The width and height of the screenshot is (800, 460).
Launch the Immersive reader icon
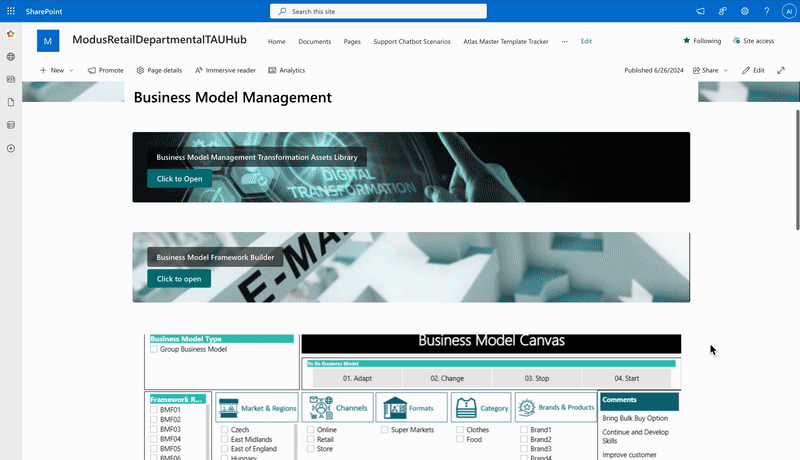198,70
